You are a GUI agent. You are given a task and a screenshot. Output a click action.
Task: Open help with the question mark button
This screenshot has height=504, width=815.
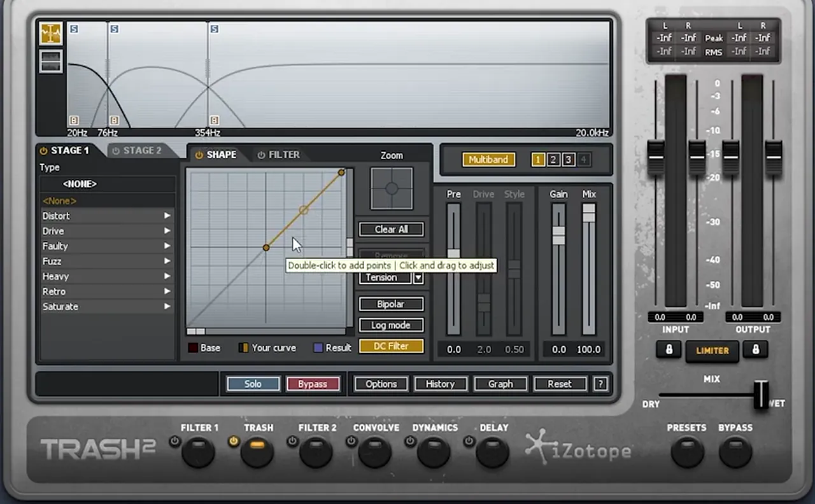(599, 384)
